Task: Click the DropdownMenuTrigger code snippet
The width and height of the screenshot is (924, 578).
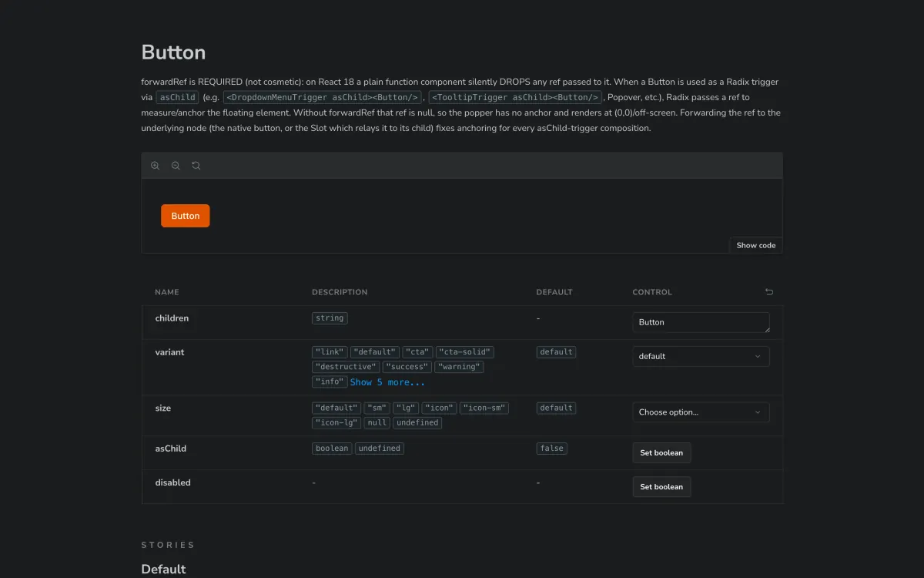Action: (x=323, y=97)
